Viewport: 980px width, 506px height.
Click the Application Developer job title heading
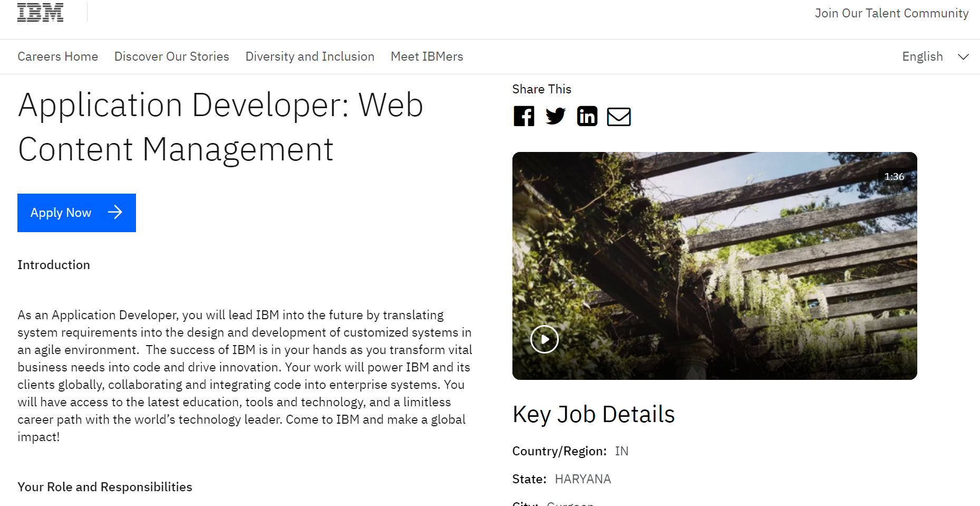tap(220, 127)
